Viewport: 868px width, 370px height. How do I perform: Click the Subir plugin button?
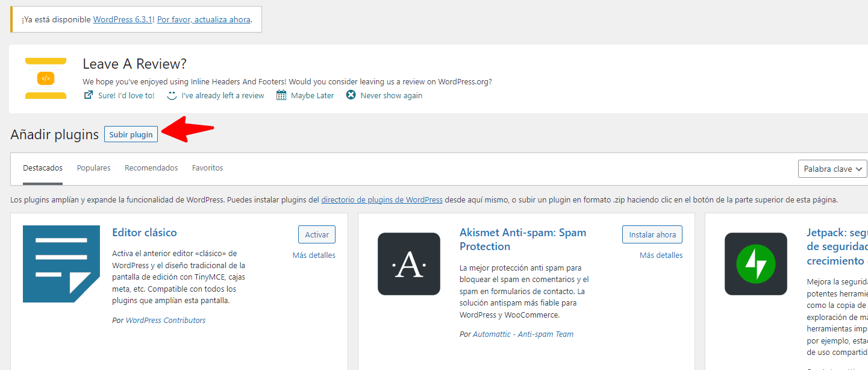point(131,134)
